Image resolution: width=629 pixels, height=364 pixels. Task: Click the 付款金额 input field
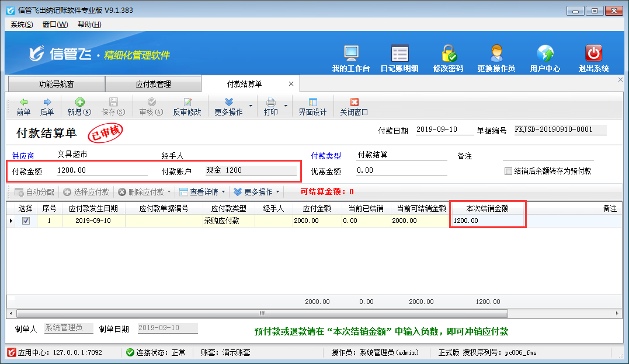102,171
